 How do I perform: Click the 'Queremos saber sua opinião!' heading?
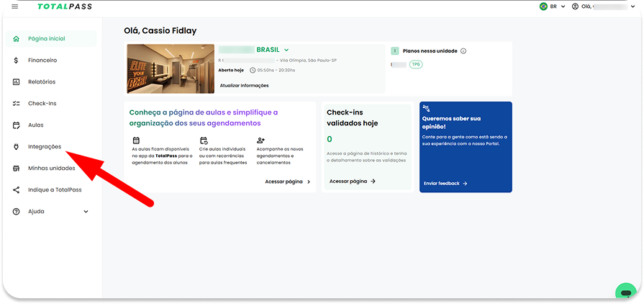[x=451, y=122]
